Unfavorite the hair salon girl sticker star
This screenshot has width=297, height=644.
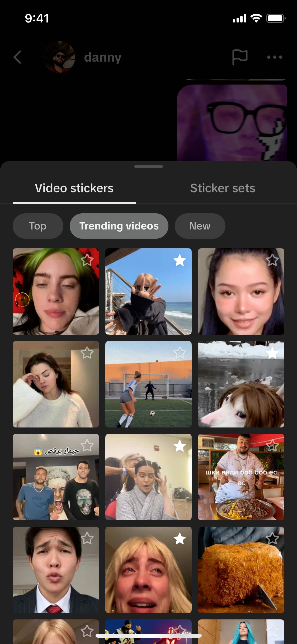click(180, 446)
